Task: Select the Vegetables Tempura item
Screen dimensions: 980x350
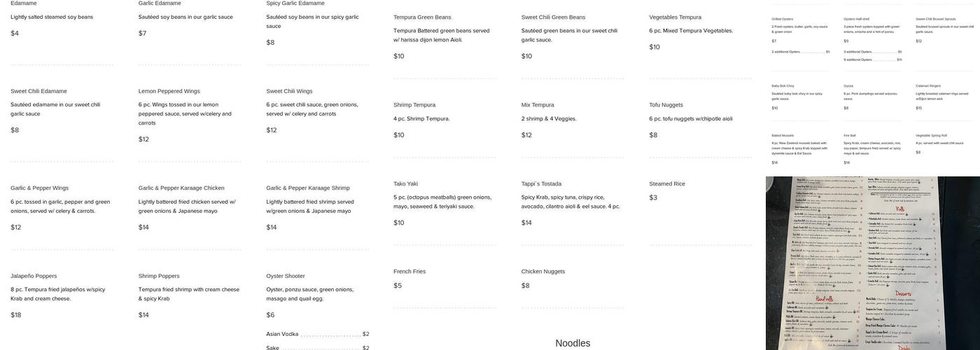Action: pyautogui.click(x=675, y=17)
